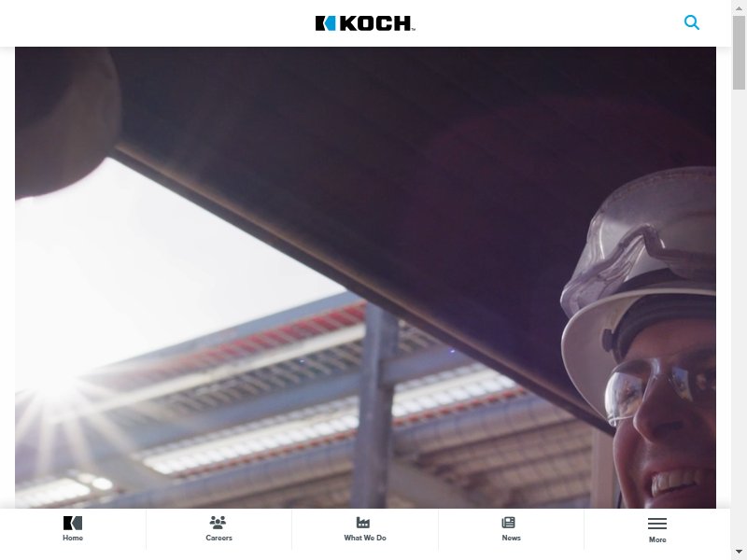Open the search magnifier icon
747x560 pixels.
click(x=692, y=22)
